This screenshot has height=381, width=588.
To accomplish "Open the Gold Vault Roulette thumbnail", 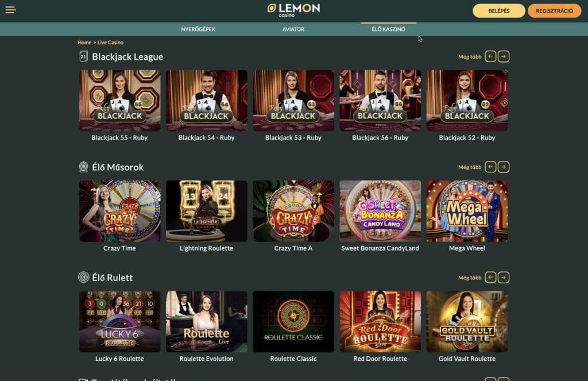I will (x=467, y=321).
